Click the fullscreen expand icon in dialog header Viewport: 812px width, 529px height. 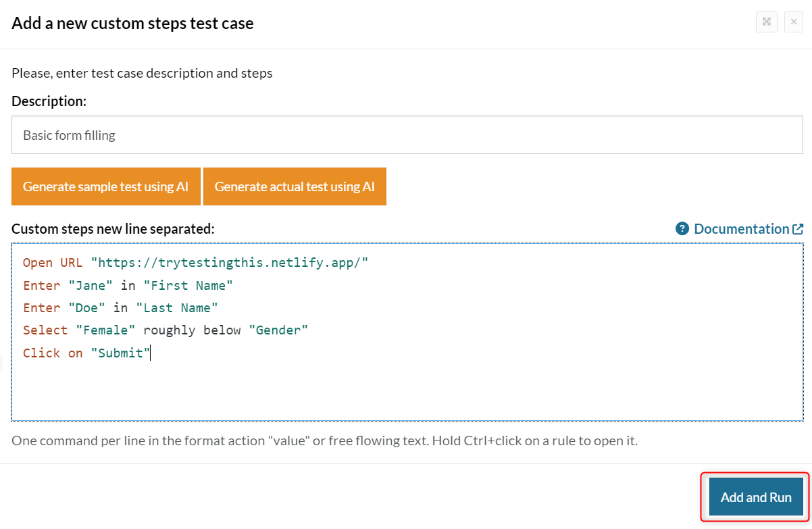pos(767,22)
